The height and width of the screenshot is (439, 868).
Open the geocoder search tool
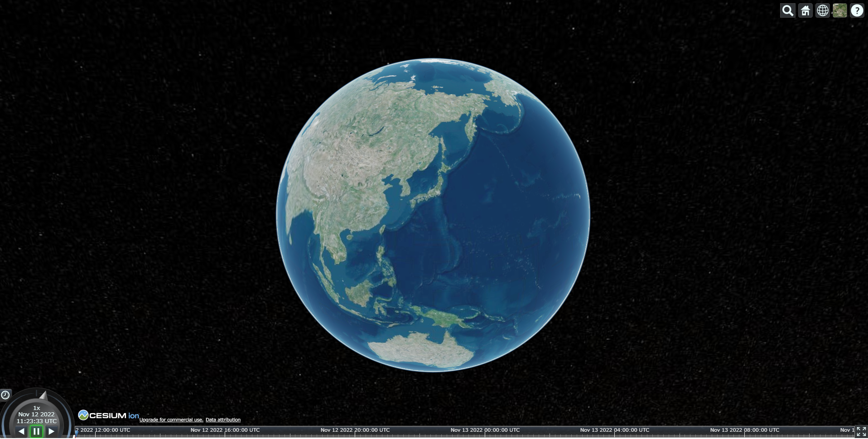pyautogui.click(x=788, y=10)
